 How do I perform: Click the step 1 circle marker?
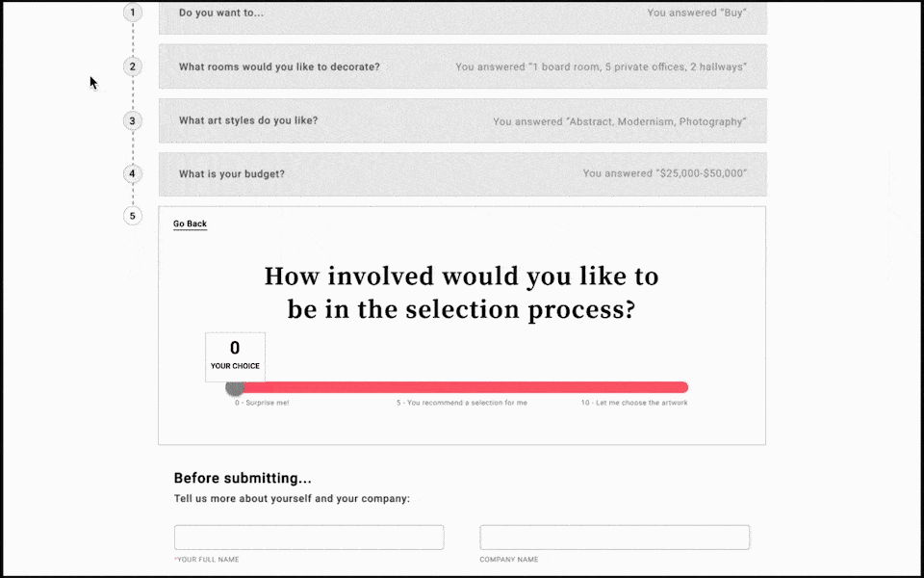133,13
